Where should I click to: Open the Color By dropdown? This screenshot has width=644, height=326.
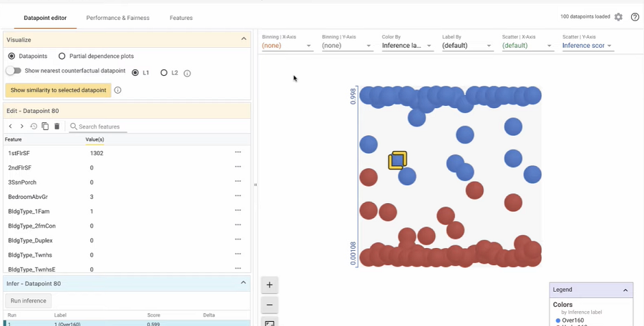407,46
